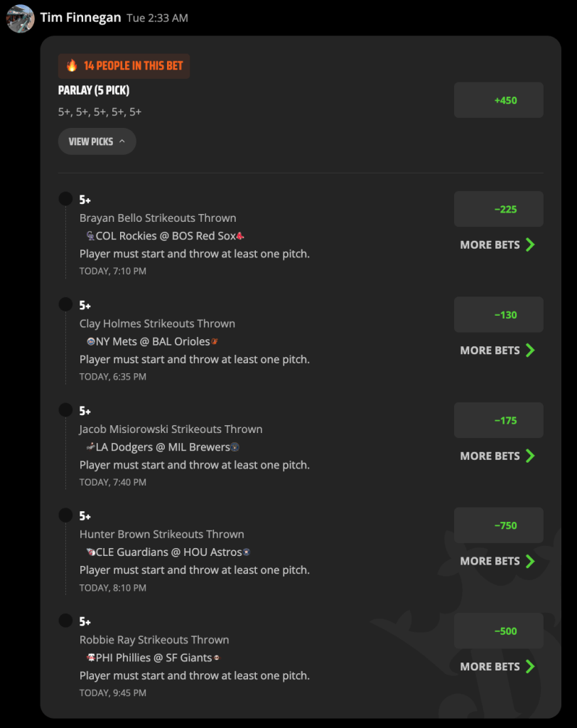Open More Bets for Robbie Ray strikeouts
Viewport: 577px width, 728px height.
click(x=497, y=666)
